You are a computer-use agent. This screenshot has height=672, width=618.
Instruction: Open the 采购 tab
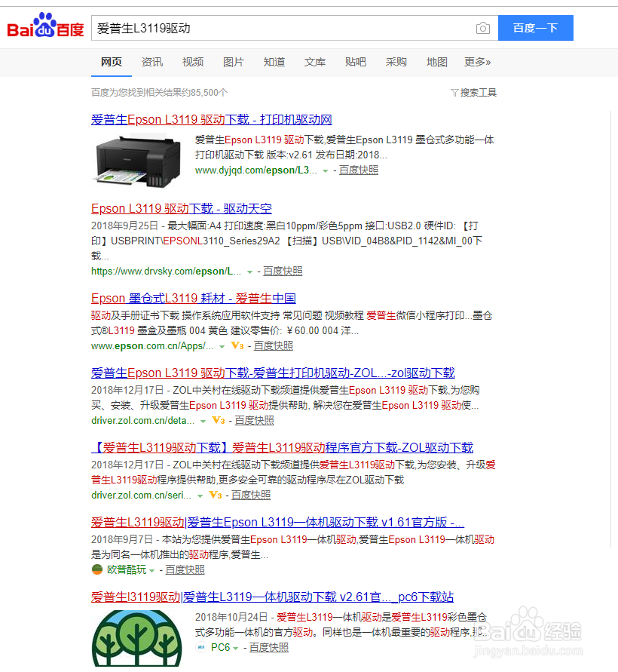point(396,62)
